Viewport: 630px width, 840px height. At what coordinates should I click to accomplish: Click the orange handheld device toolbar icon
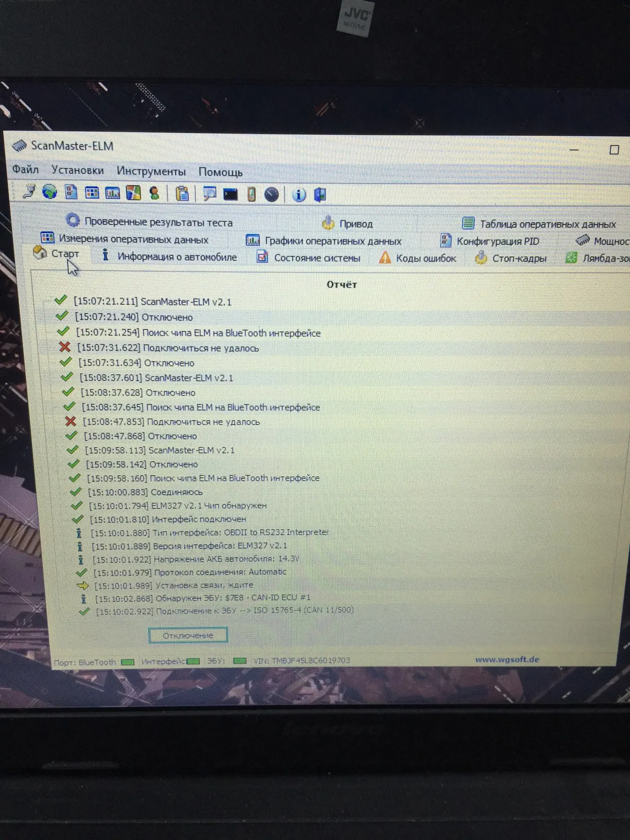coord(251,195)
